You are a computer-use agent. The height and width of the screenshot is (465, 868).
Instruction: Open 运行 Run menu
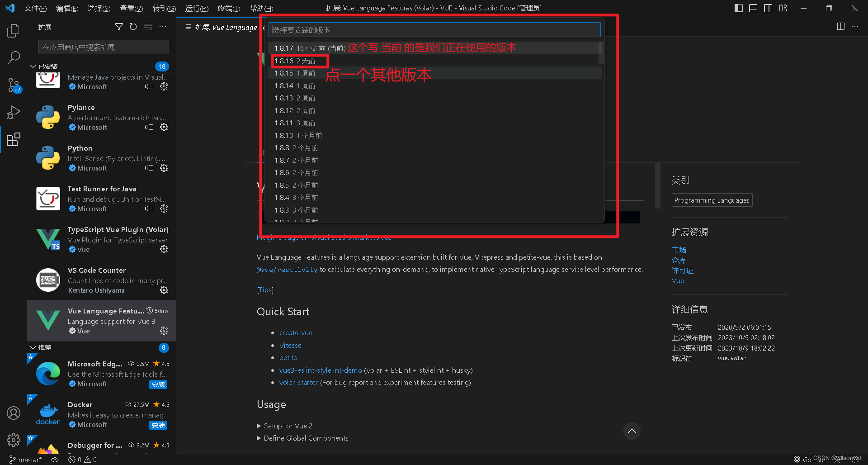coord(197,8)
